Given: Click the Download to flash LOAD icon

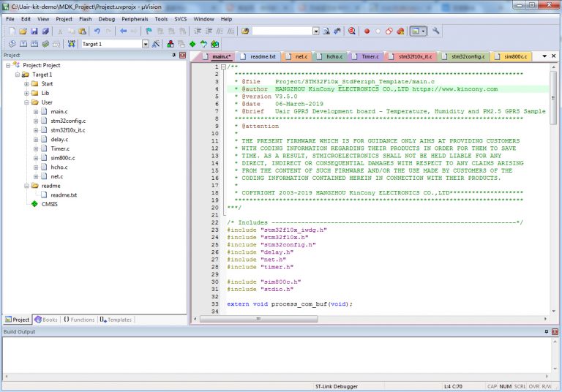Looking at the screenshot, I should 71,44.
